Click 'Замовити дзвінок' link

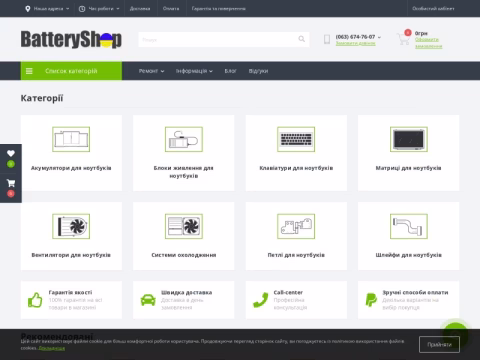coord(355,43)
